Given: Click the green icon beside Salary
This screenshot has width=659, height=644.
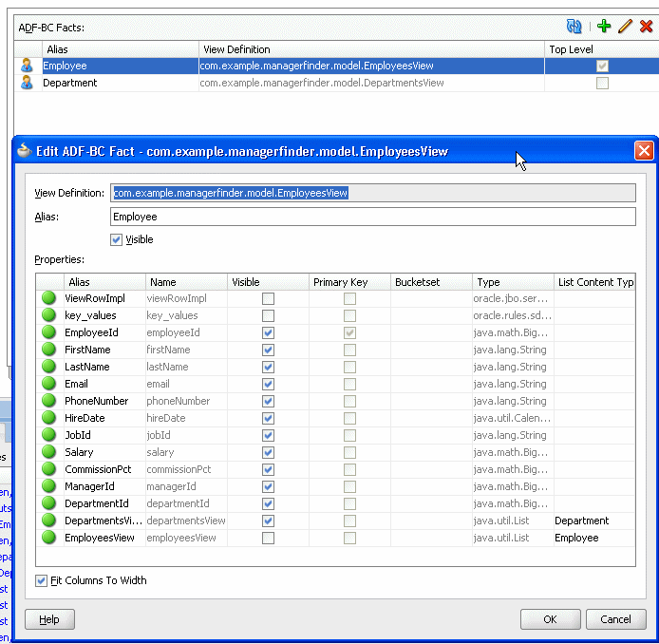Looking at the screenshot, I should [x=48, y=453].
